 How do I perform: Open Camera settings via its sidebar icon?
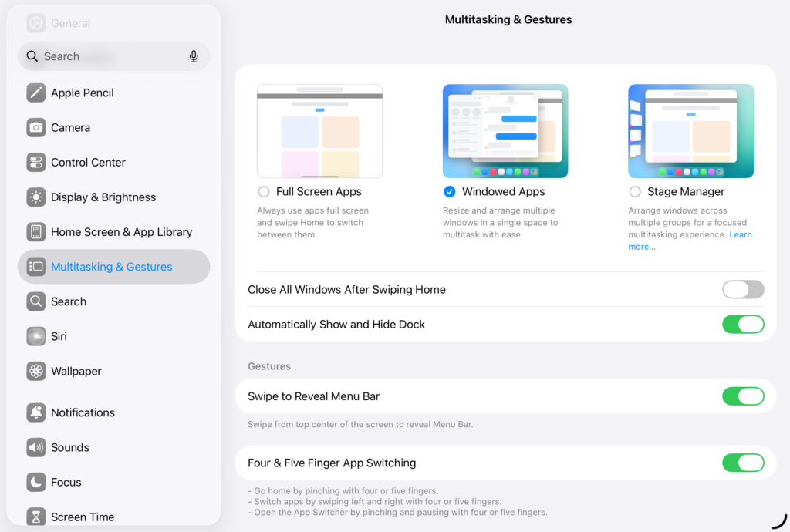coord(35,127)
